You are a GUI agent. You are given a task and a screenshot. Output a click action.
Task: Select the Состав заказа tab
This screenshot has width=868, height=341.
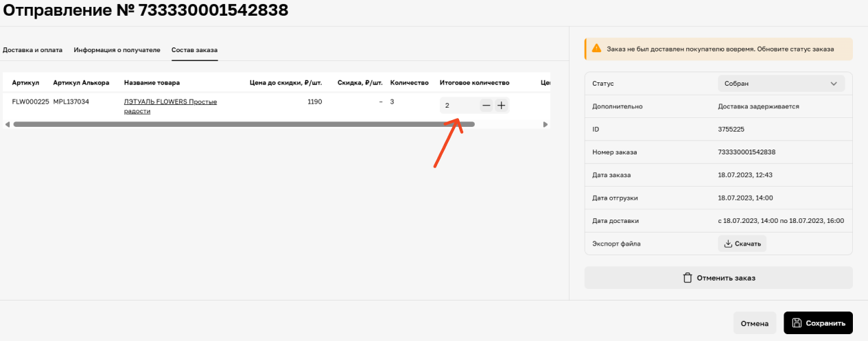[x=194, y=50]
